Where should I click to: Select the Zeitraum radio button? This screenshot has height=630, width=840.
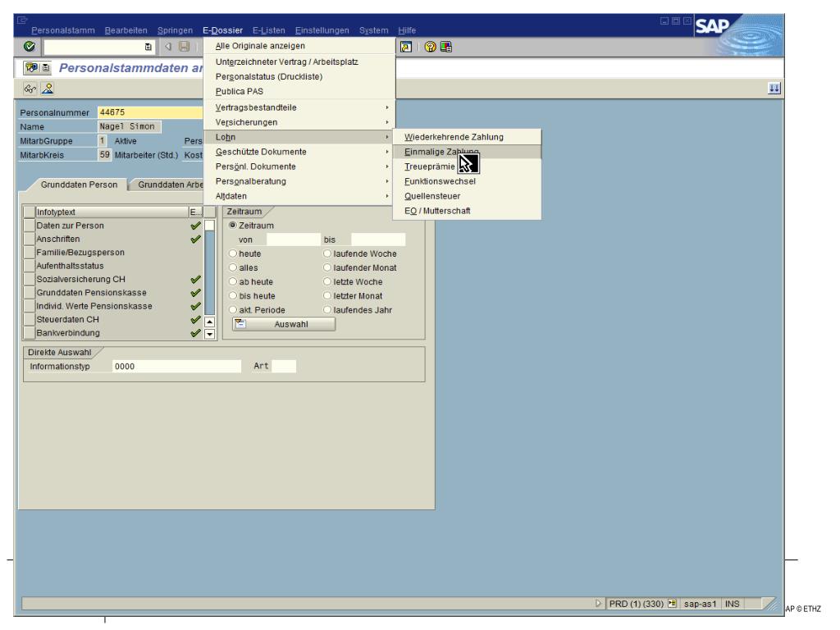[x=232, y=226]
